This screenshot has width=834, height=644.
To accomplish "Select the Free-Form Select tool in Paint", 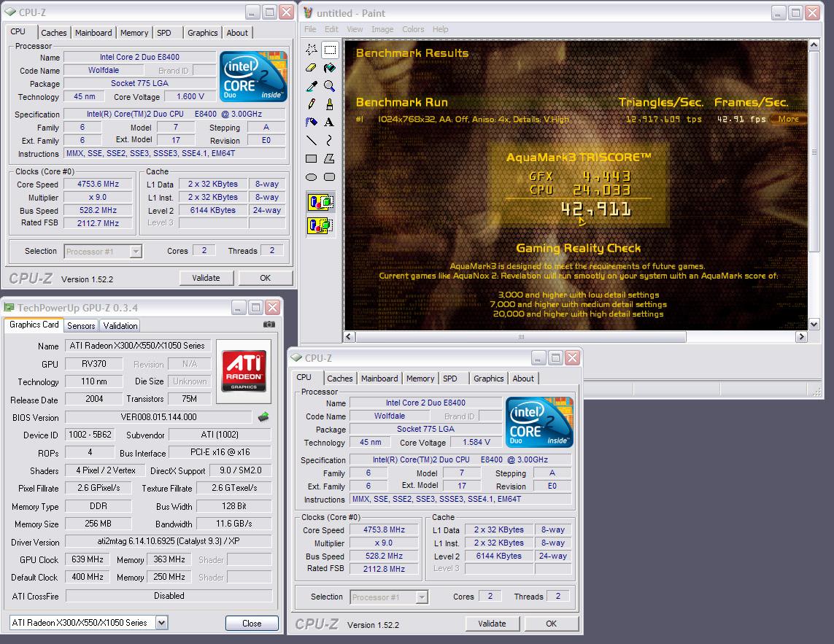I will click(312, 50).
